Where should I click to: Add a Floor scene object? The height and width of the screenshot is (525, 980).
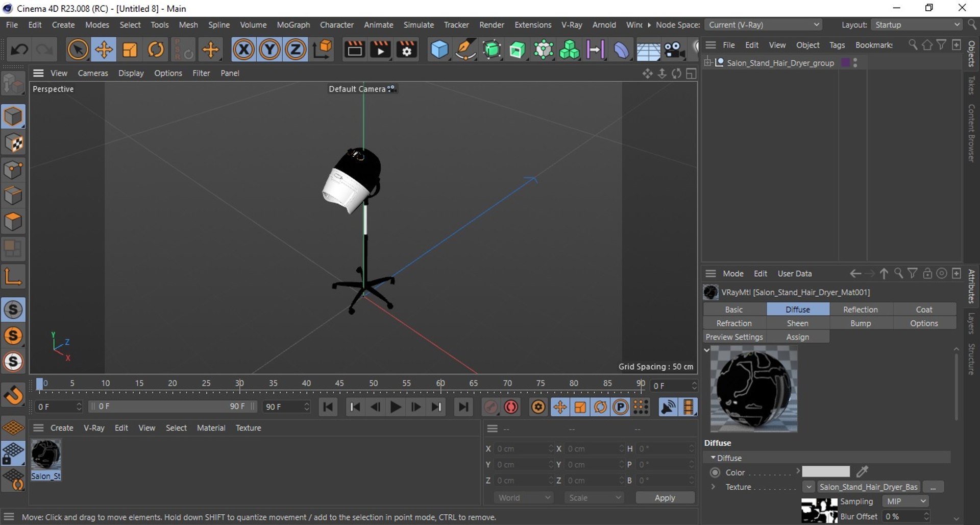tap(648, 50)
